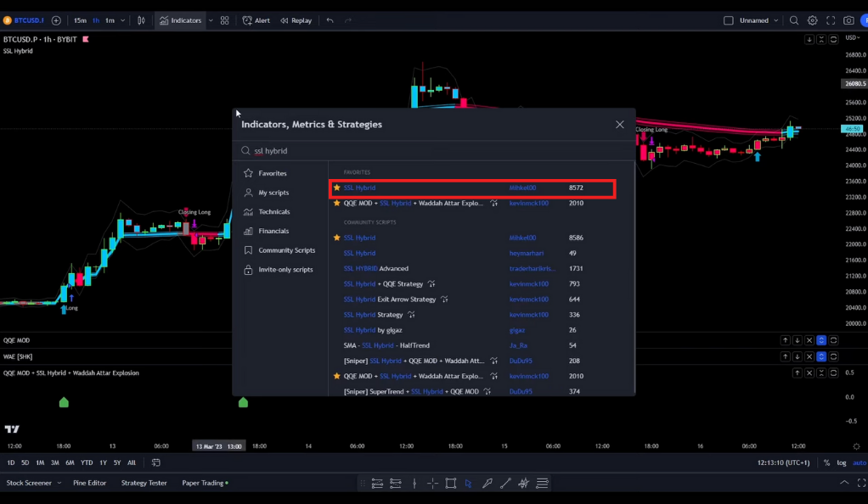Create an Alert from the toolbar

(256, 20)
